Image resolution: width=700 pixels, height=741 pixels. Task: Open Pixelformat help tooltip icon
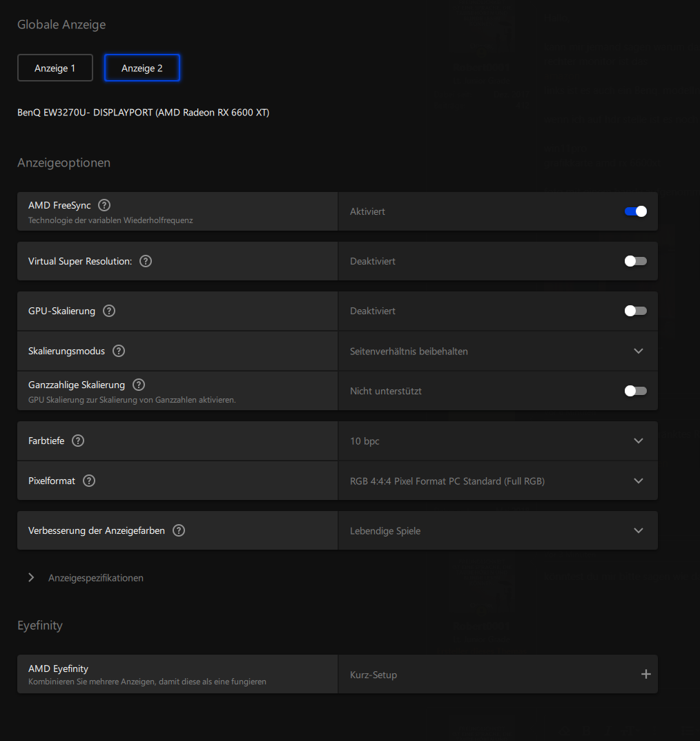(89, 481)
